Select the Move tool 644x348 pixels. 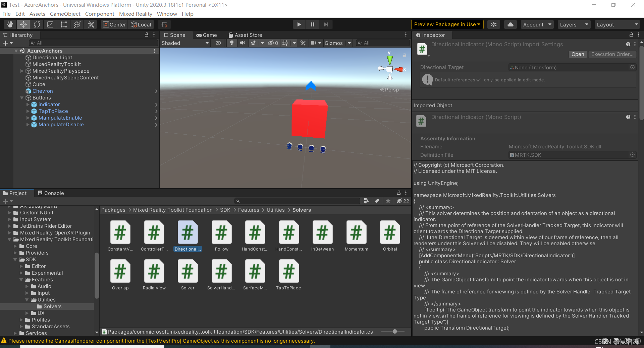click(23, 24)
